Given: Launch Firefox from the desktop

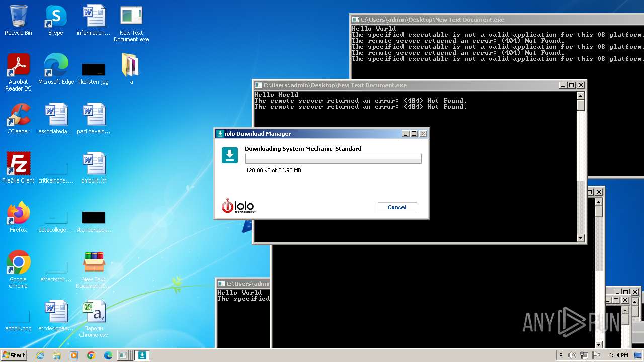Looking at the screenshot, I should [x=18, y=217].
